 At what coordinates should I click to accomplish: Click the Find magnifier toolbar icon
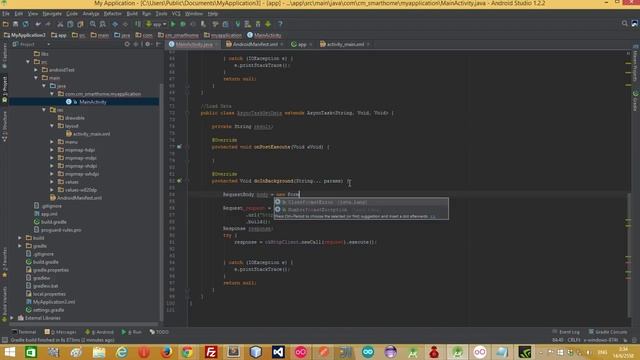click(x=93, y=24)
